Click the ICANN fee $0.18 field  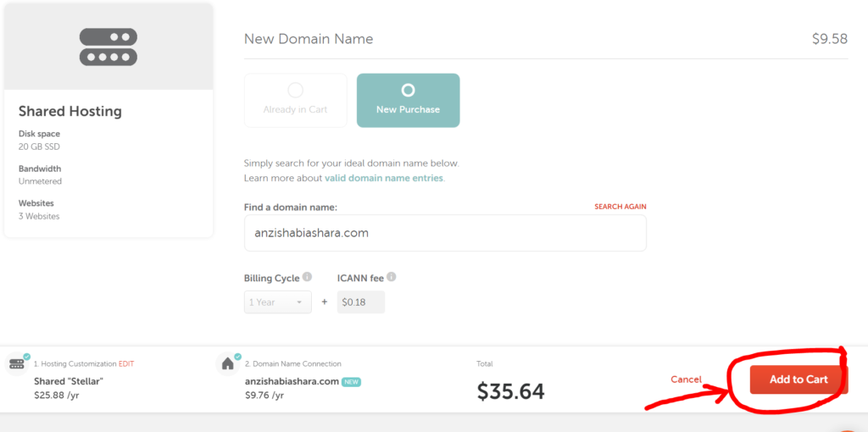pyautogui.click(x=361, y=302)
